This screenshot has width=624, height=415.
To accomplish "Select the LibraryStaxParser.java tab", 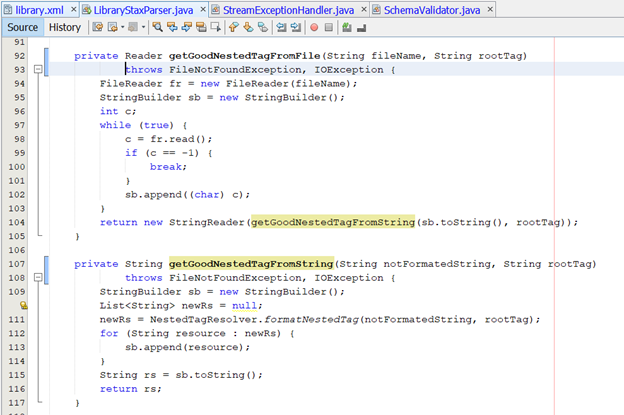I will [x=143, y=10].
